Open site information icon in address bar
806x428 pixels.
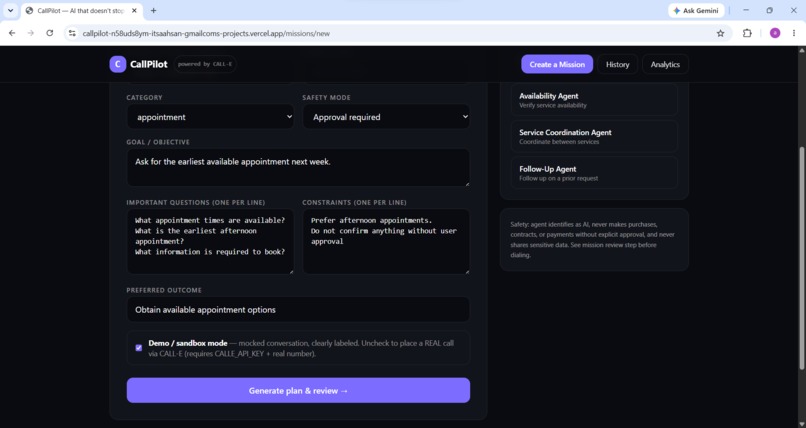coord(72,33)
